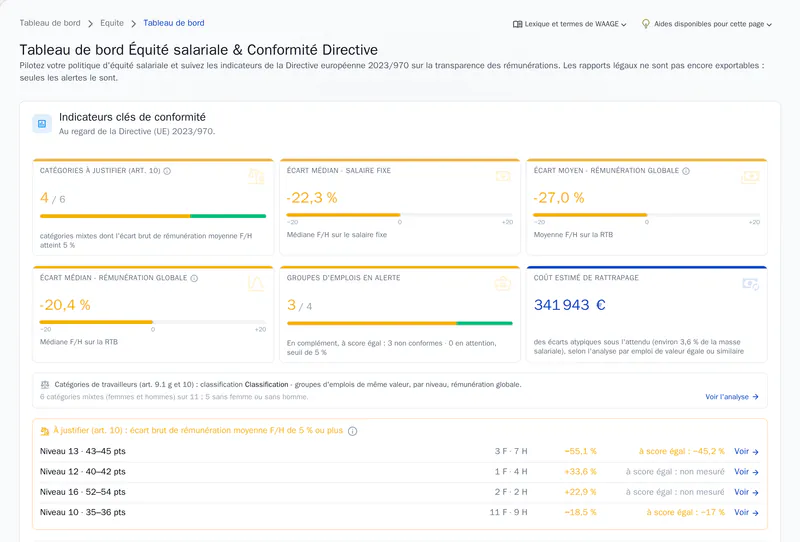Click the page title Tableau de bord Équité salariale
The image size is (800, 542).
[198, 50]
